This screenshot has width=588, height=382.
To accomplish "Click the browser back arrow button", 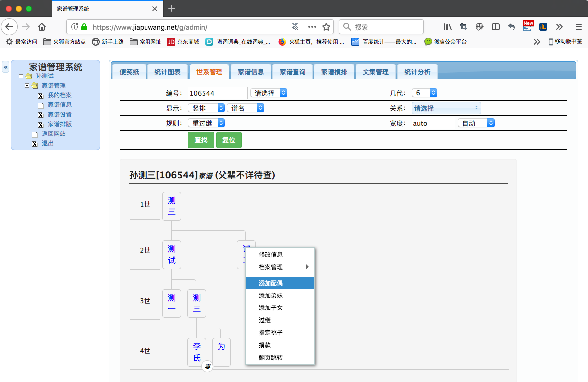I will [x=9, y=27].
